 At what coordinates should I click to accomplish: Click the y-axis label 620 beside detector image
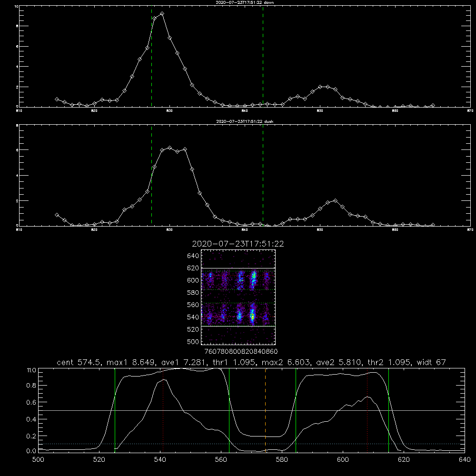pyautogui.click(x=193, y=268)
